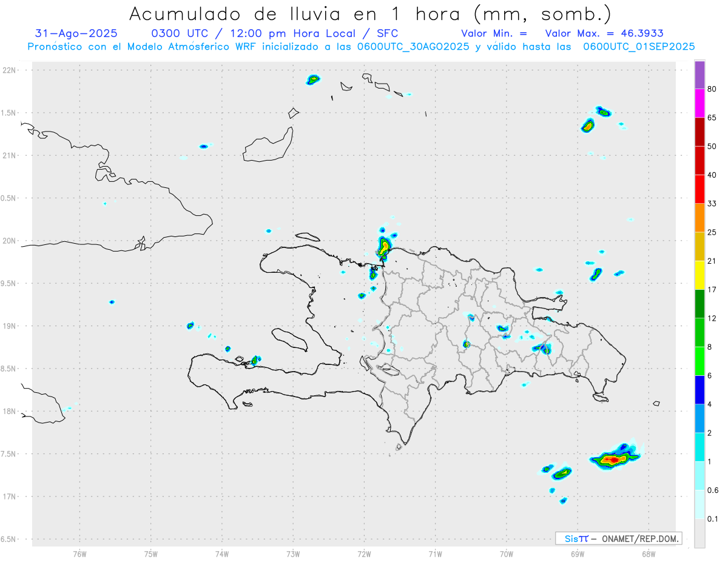Image resolution: width=728 pixels, height=562 pixels.
Task: Pick the dark blue legend swatch between 4 and 6
Action: click(x=699, y=389)
